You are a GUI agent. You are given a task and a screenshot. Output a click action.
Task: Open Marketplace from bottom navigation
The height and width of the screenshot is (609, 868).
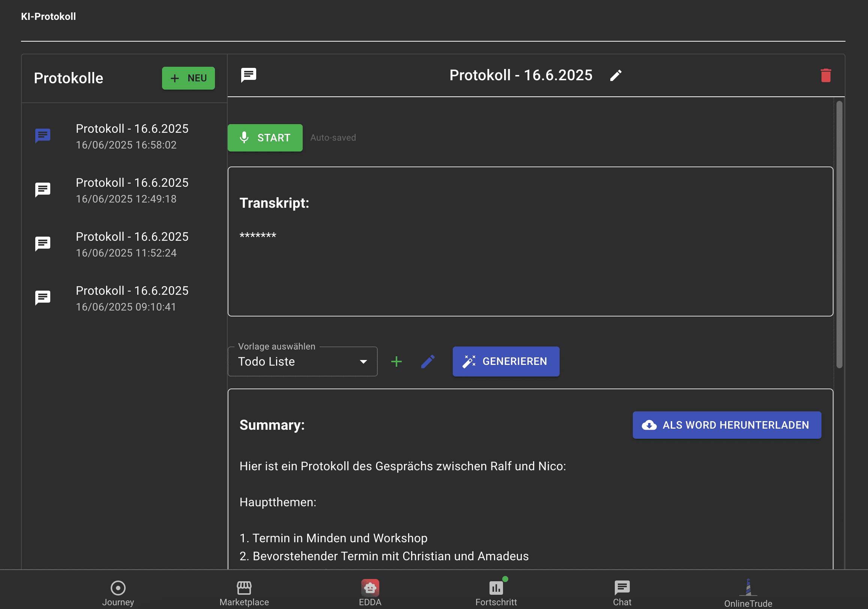point(244,592)
